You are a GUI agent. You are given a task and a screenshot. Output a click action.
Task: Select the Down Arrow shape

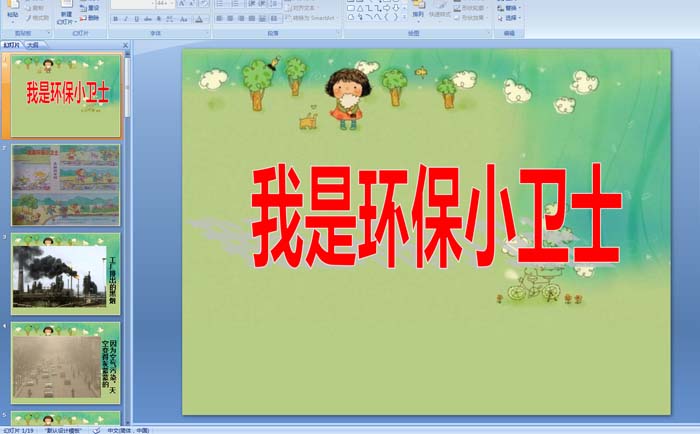396,8
